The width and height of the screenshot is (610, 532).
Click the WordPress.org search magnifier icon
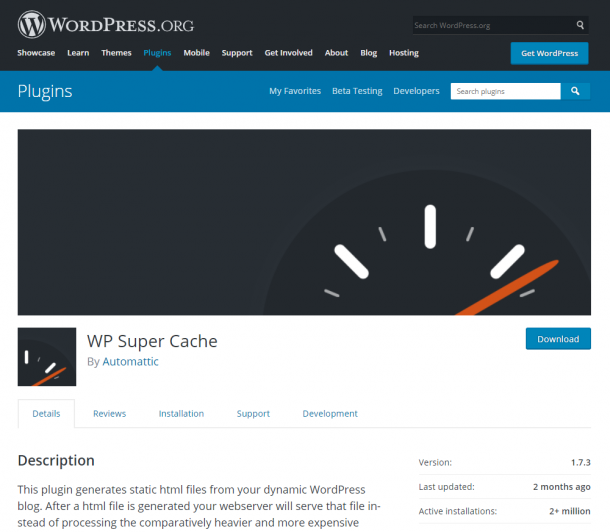coord(580,25)
